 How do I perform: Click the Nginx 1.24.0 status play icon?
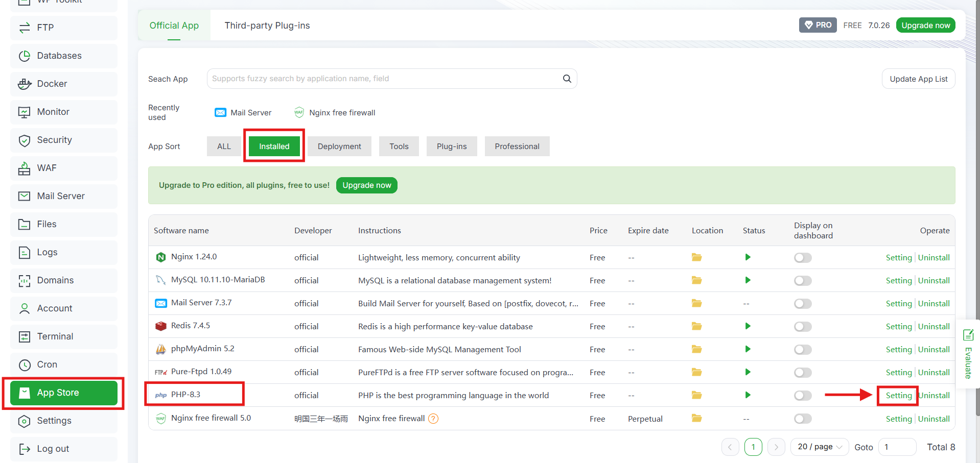[748, 257]
